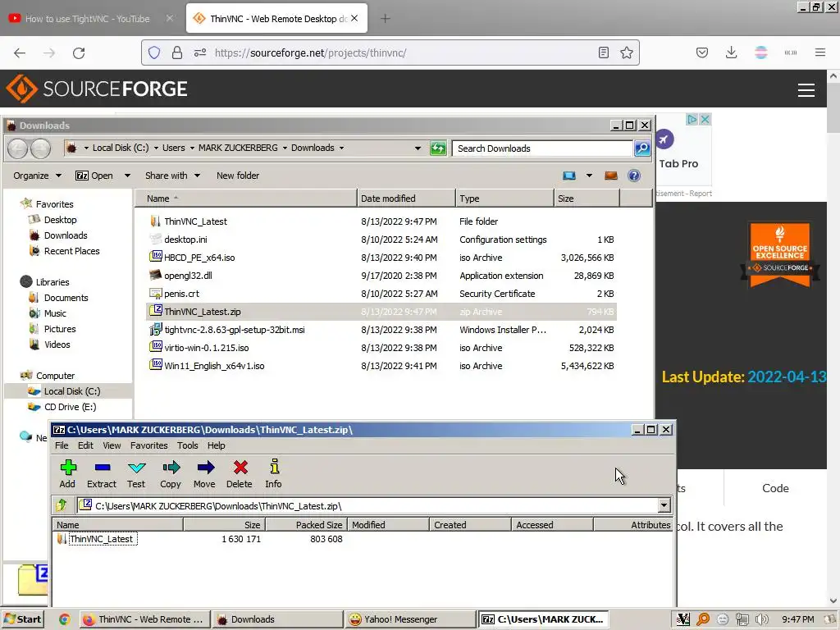840x630 pixels.
Task: Select the Win11_English_x64v1.iso file
Action: (214, 366)
